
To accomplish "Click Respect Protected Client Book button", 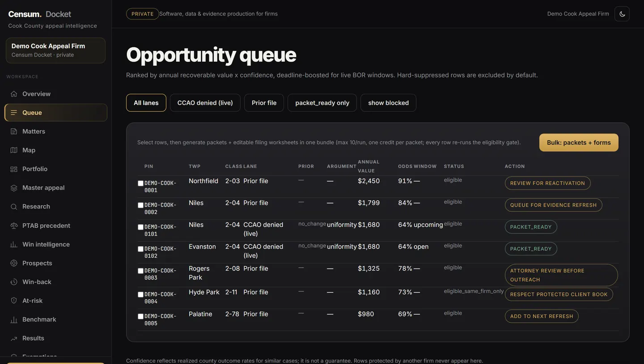I will click(559, 294).
